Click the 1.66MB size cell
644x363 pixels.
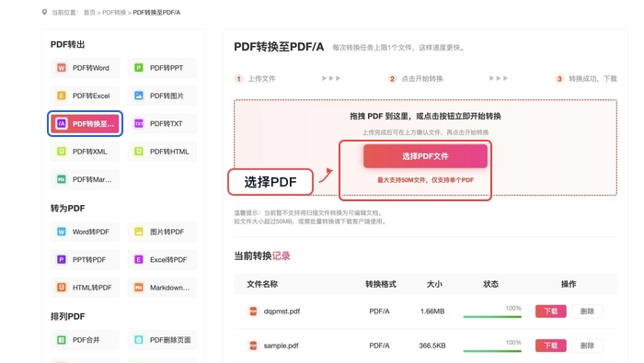coord(432,312)
